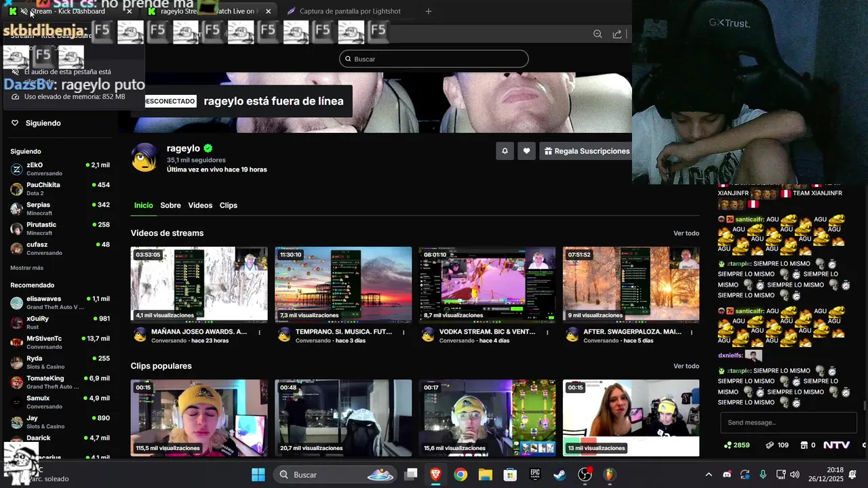Open options for AFTER. SWAGERPALOZA video
Image resolution: width=868 pixels, height=488 pixels.
[692, 332]
